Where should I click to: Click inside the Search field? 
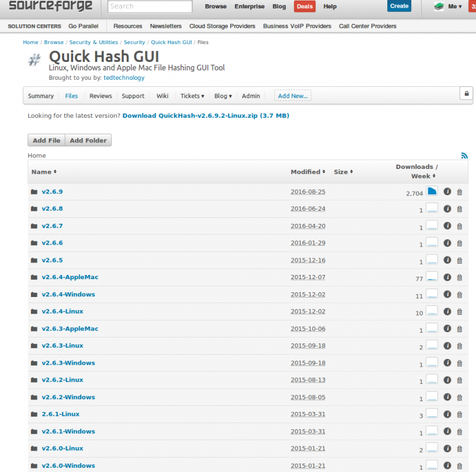tap(149, 6)
